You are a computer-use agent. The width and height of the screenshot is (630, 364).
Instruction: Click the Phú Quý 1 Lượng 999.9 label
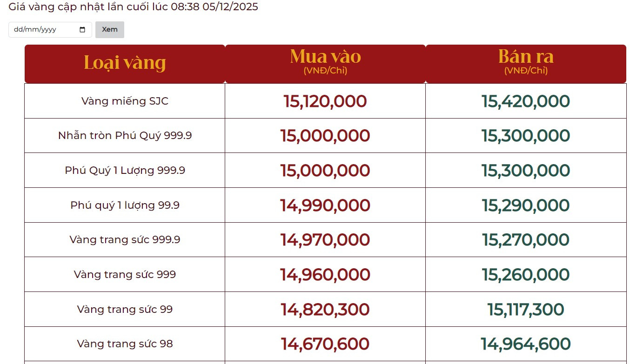pyautogui.click(x=125, y=170)
